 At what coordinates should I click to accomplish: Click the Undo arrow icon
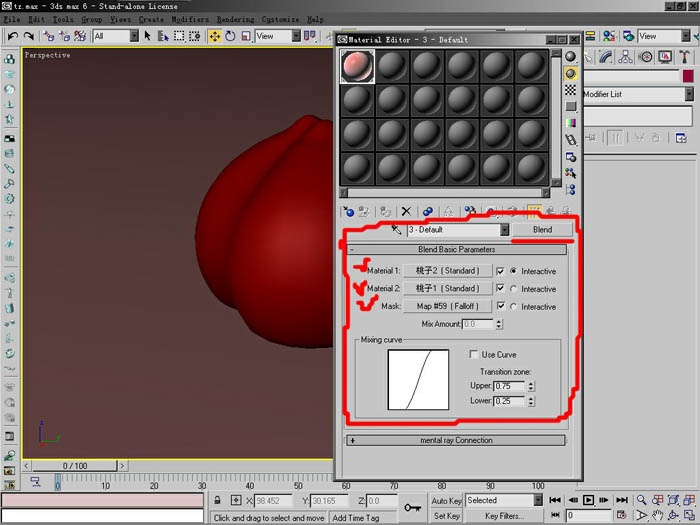[12, 36]
